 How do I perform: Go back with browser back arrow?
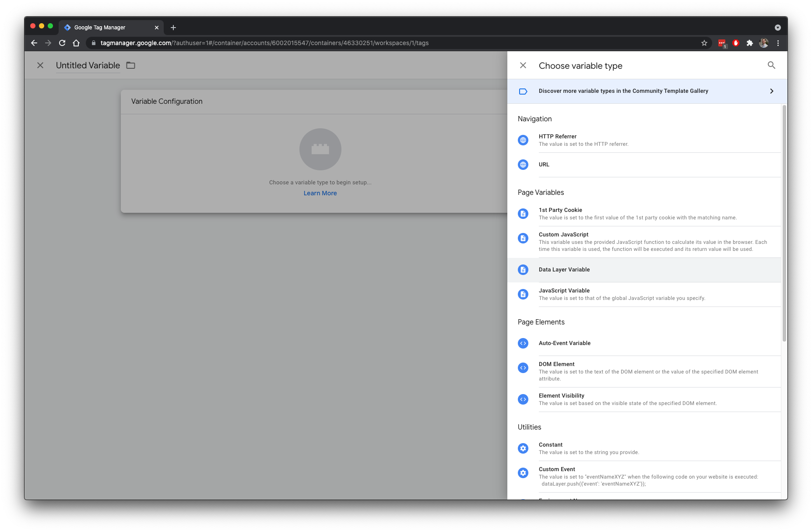point(34,43)
